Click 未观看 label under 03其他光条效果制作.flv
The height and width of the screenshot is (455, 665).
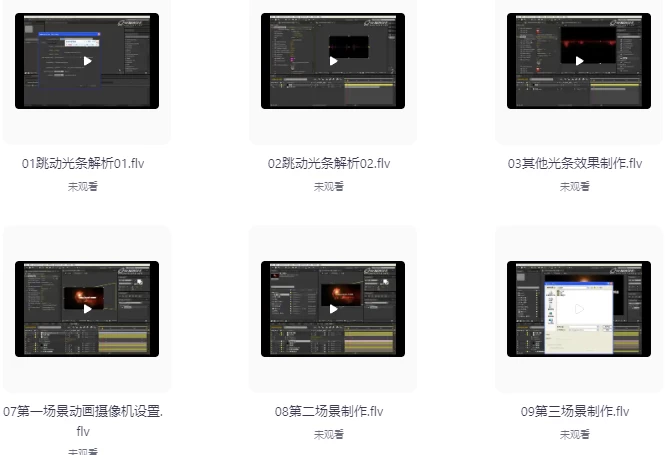[575, 186]
